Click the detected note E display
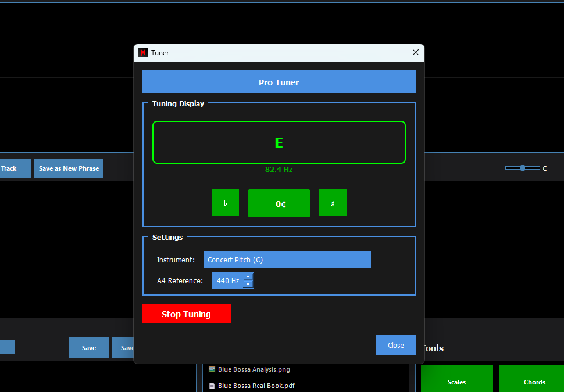 [x=279, y=143]
